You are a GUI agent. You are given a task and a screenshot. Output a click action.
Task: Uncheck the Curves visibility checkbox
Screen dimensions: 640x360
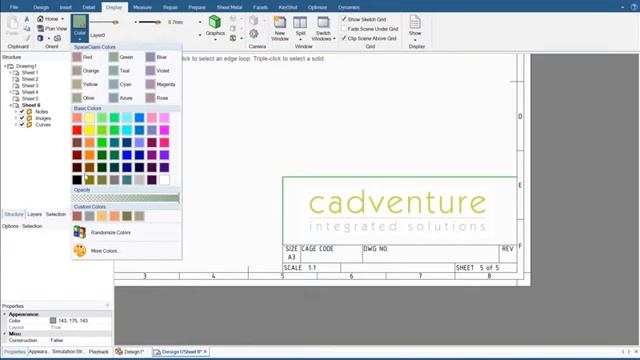22,124
